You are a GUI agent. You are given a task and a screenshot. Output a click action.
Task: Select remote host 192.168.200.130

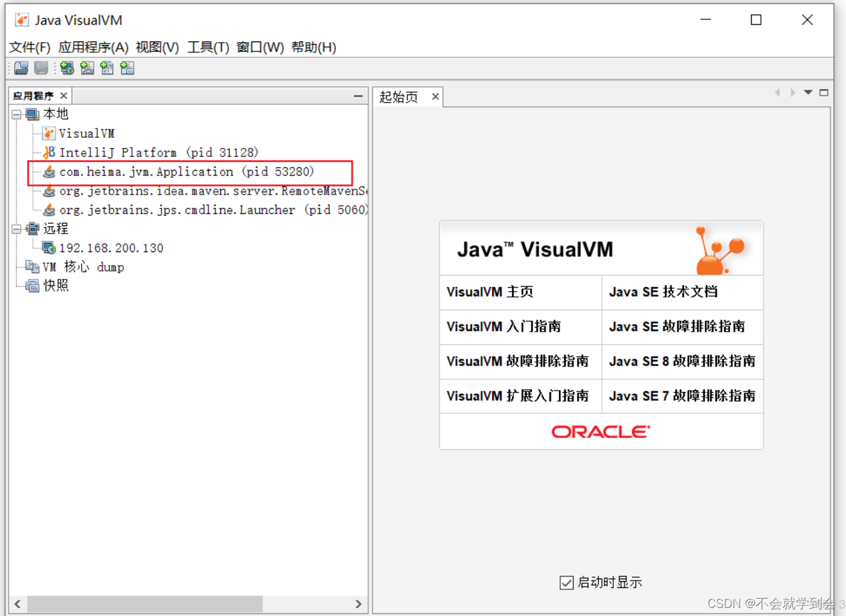[x=111, y=248]
